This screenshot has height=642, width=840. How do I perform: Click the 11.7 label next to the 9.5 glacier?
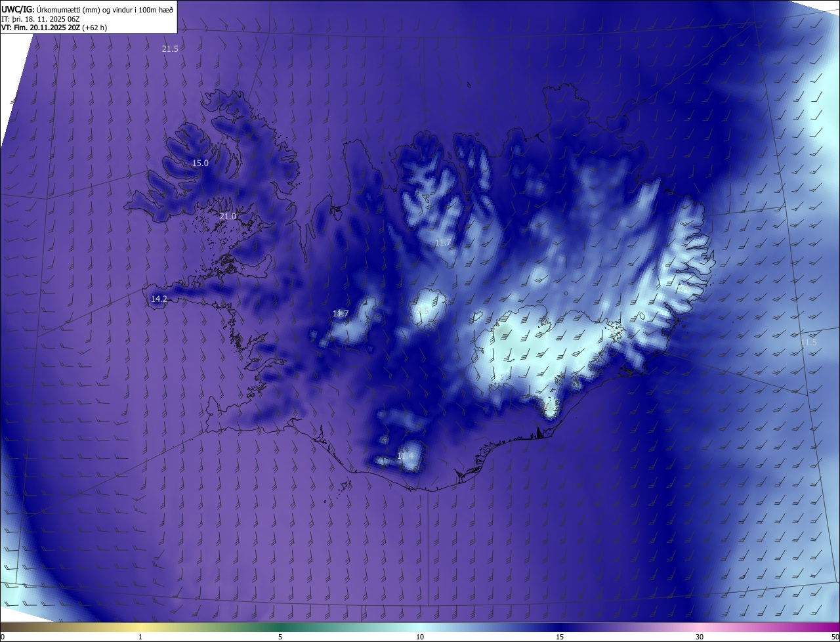coord(341,313)
